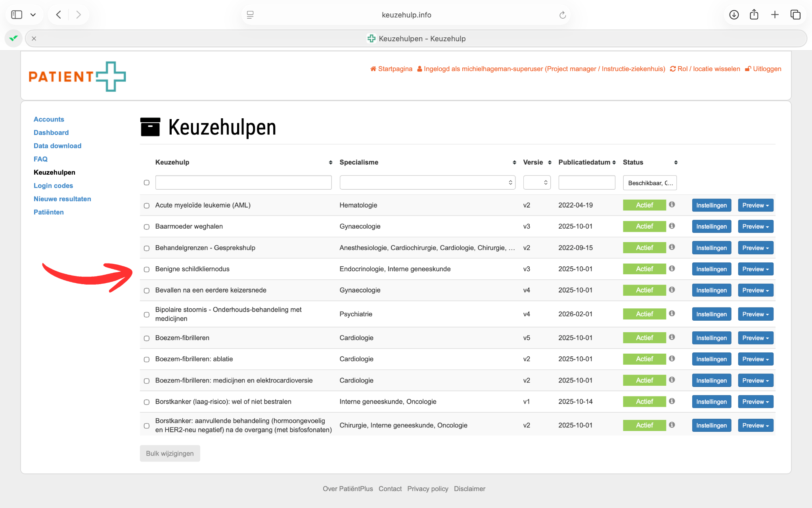
Task: Click the Safari share icon
Action: pos(754,15)
